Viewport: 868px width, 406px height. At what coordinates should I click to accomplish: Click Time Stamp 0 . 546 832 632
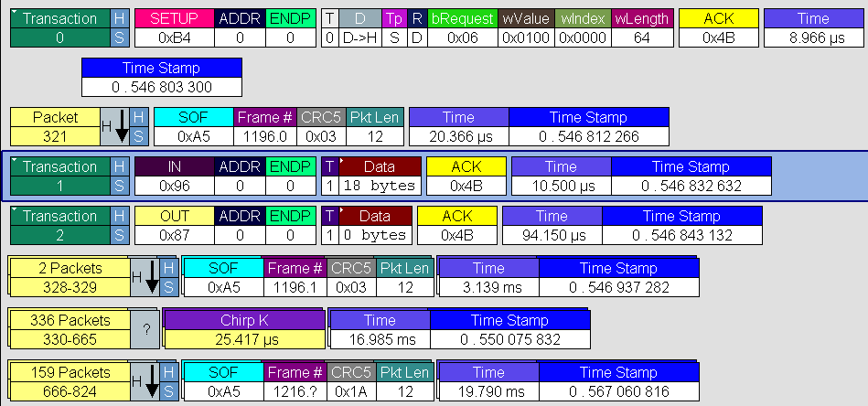pyautogui.click(x=691, y=176)
